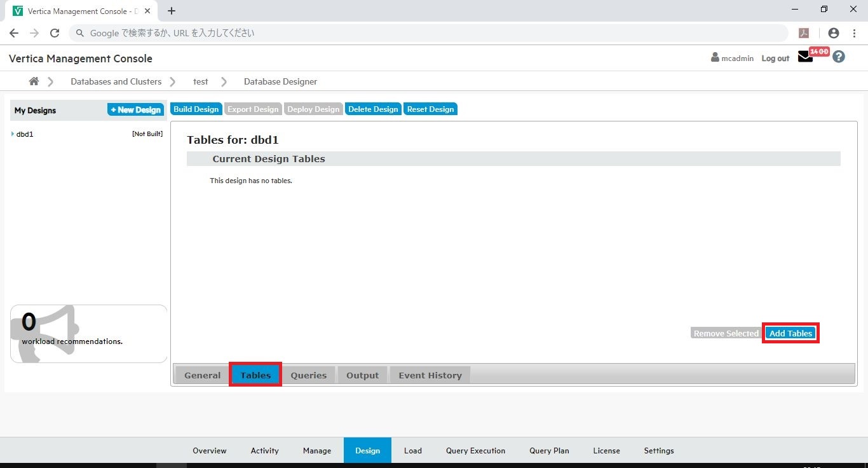
Task: Switch to the Queries tab
Action: click(308, 375)
